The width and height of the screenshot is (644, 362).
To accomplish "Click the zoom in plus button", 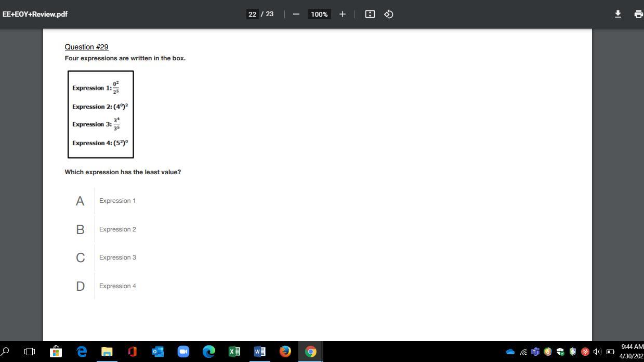I will pos(342,14).
